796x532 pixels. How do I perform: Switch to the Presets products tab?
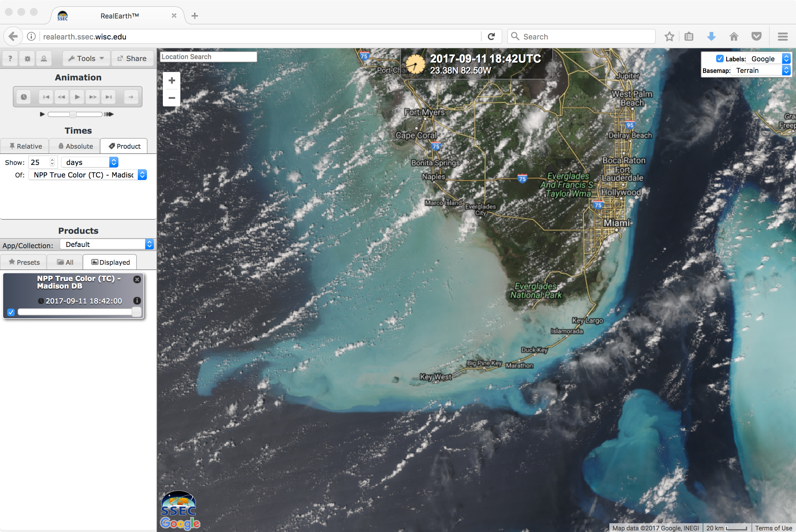click(24, 262)
